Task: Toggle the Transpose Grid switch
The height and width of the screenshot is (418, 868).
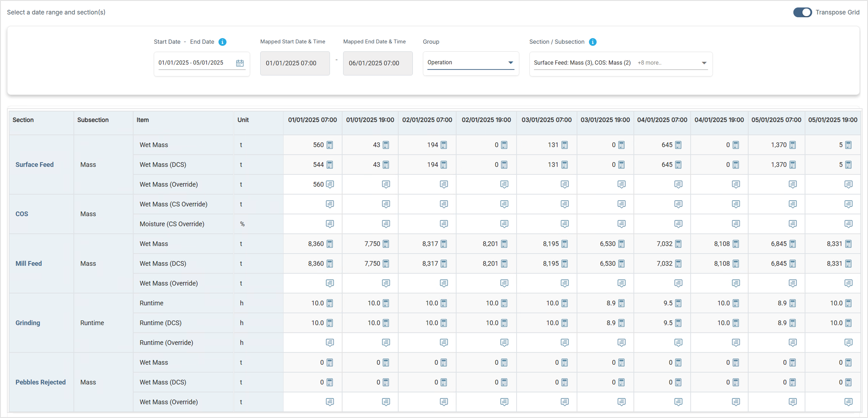Action: point(802,12)
